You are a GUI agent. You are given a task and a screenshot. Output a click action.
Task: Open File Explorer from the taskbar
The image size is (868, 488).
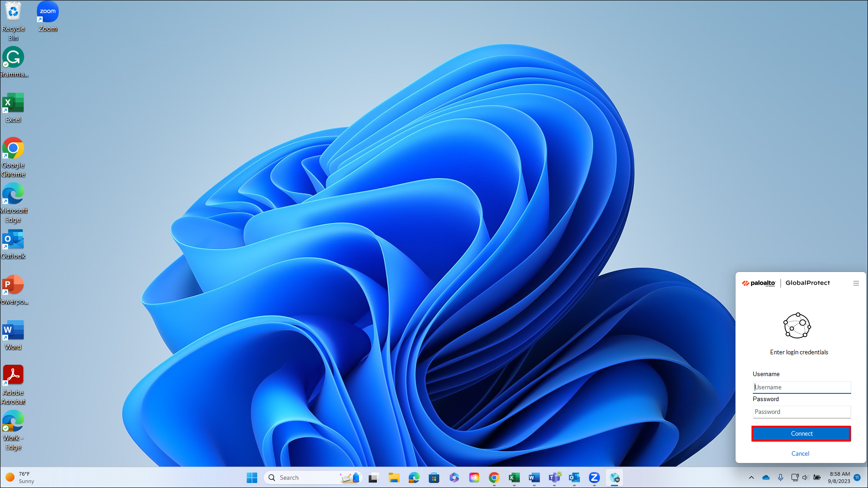[x=394, y=478]
